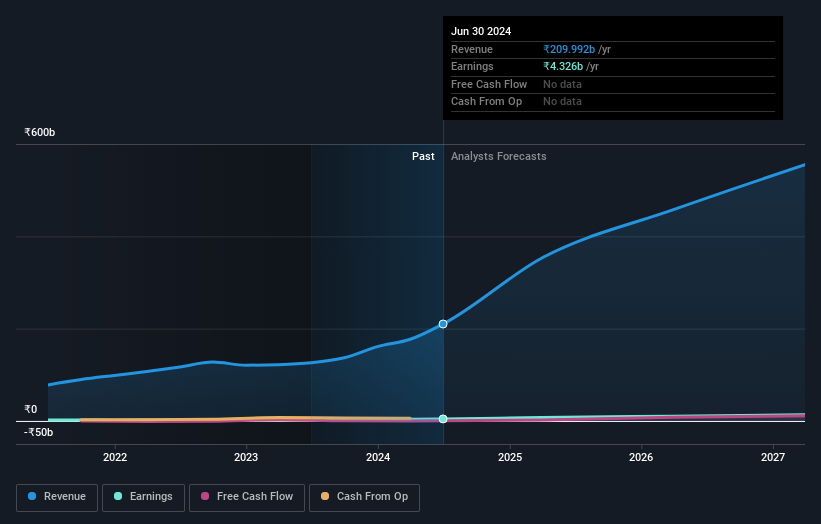Click the 2025 x-axis label

click(510, 457)
